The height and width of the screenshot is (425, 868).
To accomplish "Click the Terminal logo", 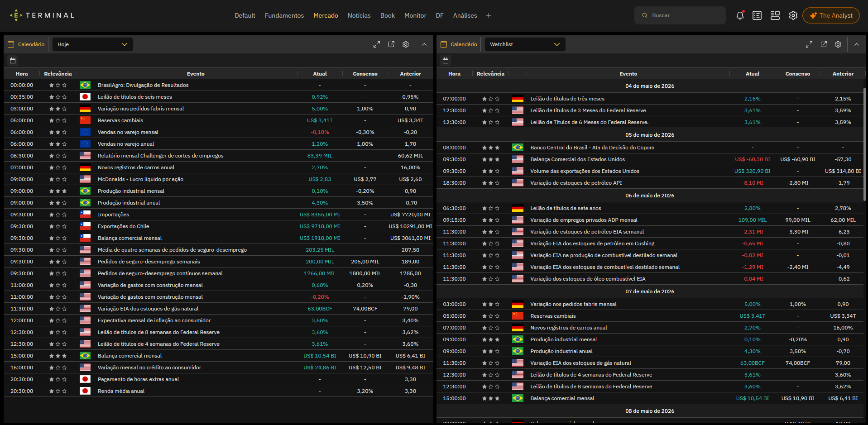I will coord(42,15).
